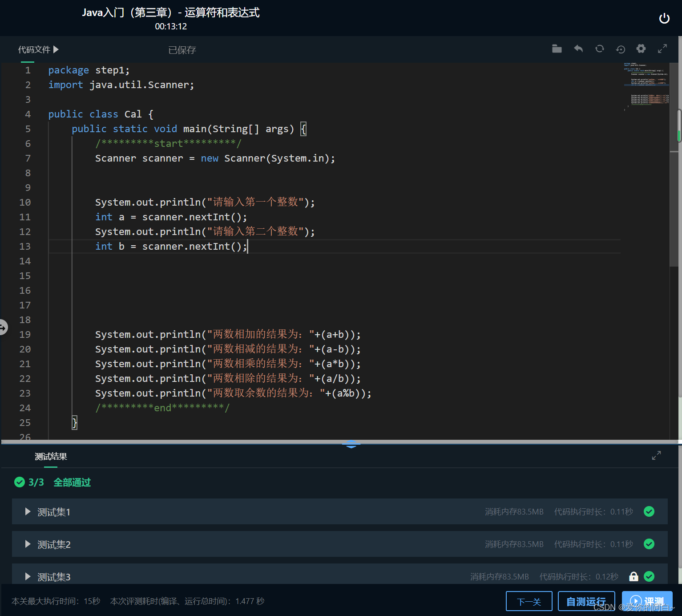Expand 测试集3 details
Screen dimensions: 682x616
[27, 576]
